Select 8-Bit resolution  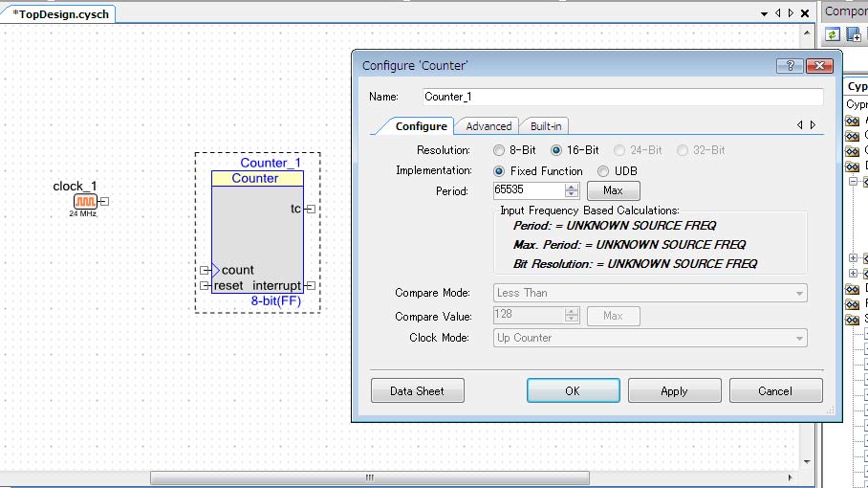499,150
